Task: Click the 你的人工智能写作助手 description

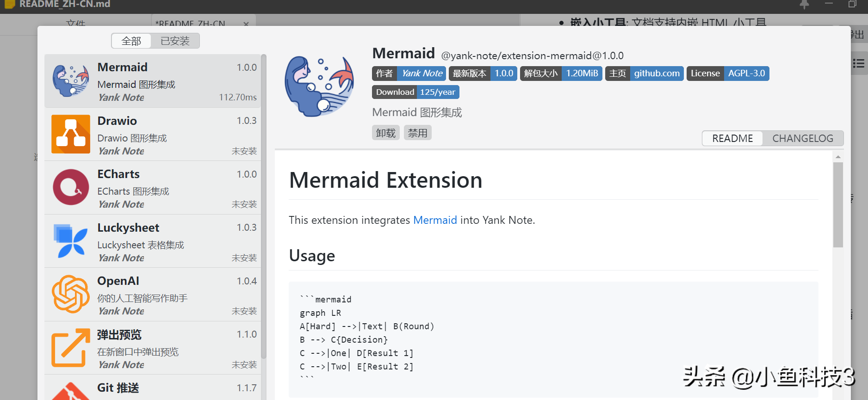Action: coord(143,298)
